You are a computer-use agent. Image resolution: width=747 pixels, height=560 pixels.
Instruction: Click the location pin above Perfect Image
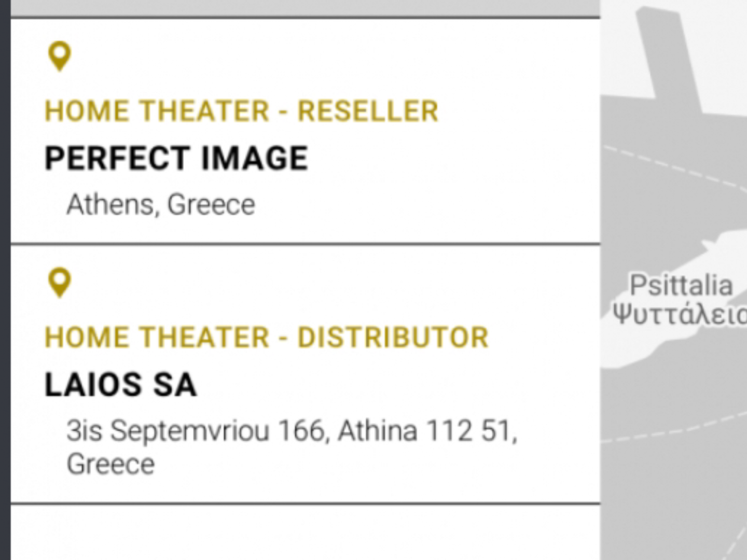(60, 55)
